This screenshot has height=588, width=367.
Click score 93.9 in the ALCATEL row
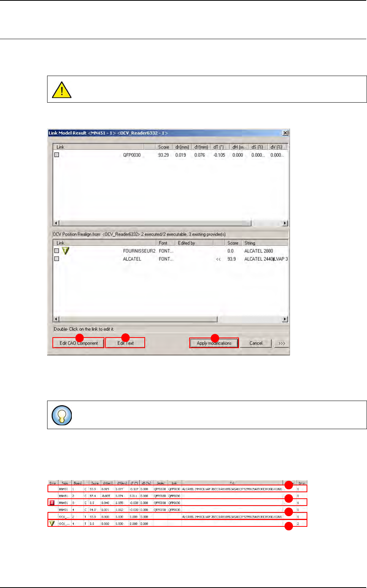pos(231,259)
